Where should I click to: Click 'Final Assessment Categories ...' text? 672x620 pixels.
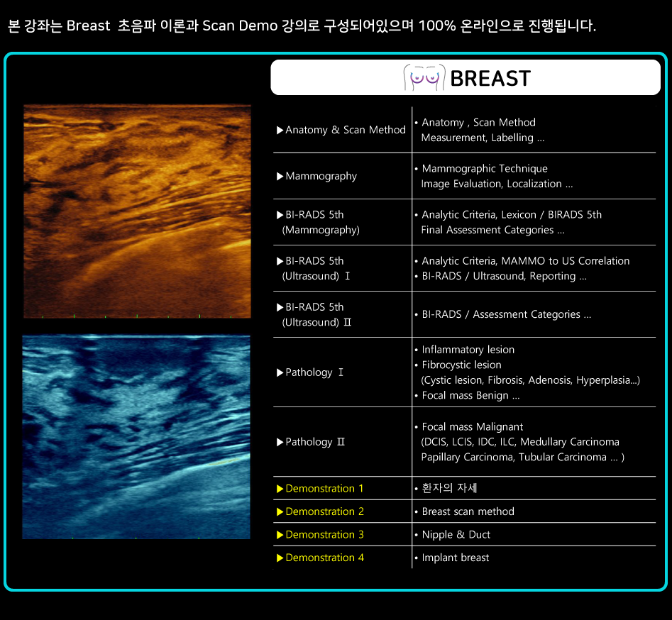493,231
